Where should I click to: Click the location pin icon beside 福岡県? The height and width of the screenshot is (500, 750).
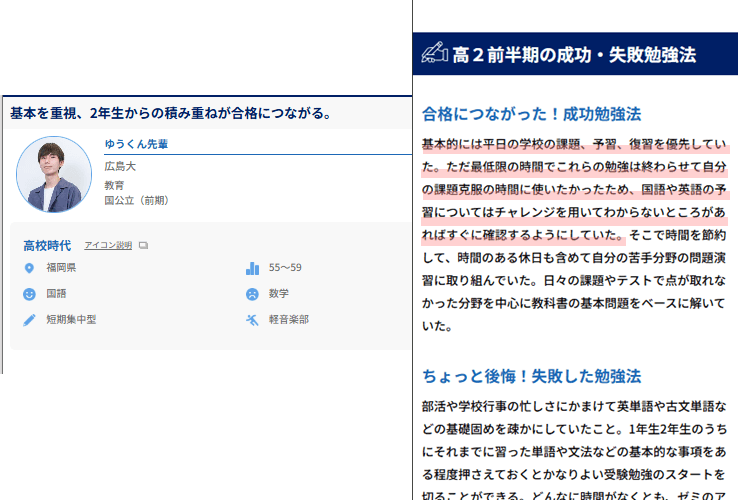(29, 268)
